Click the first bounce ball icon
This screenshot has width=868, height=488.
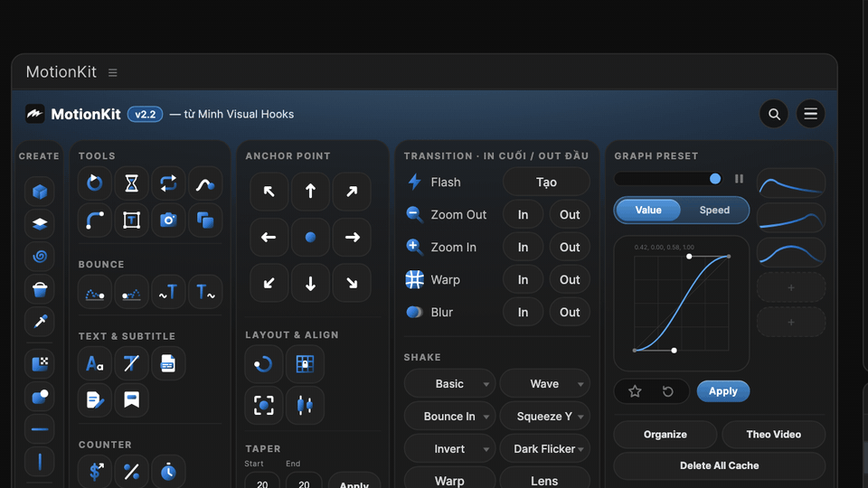pyautogui.click(x=95, y=292)
